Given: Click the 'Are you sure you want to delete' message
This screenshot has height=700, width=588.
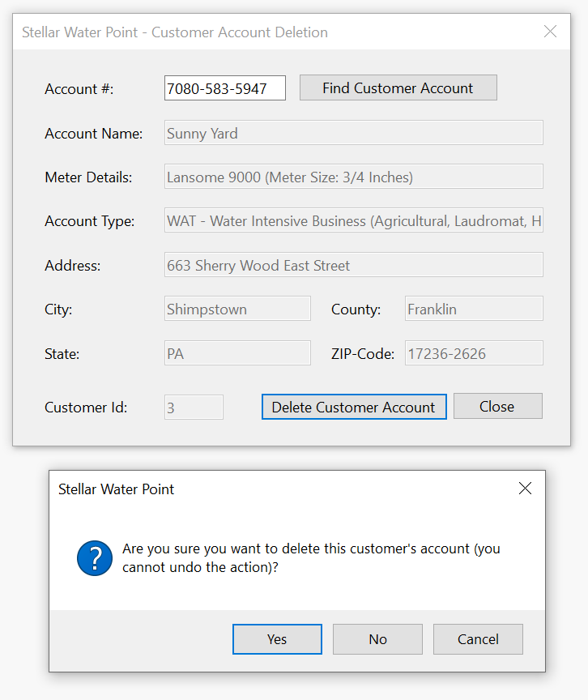Looking at the screenshot, I should (311, 557).
